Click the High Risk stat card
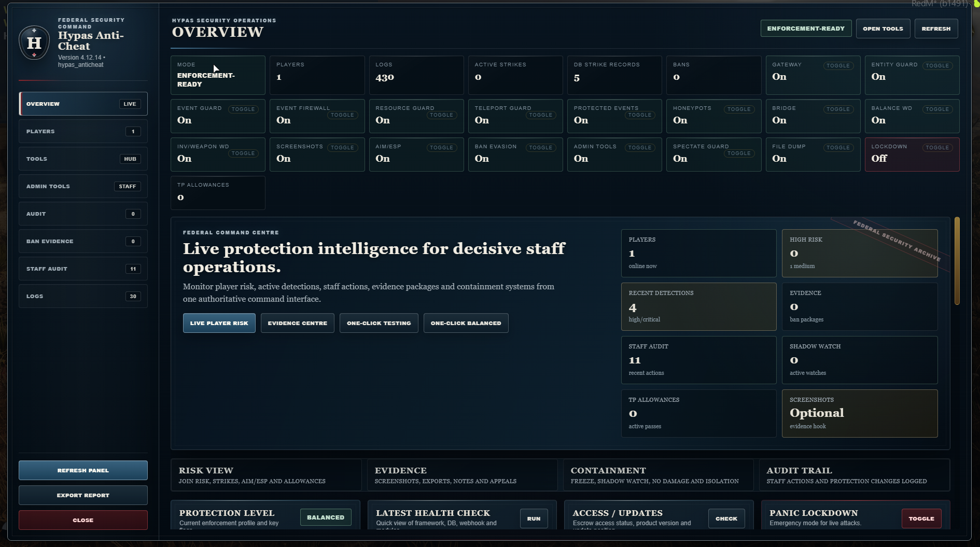The image size is (980, 547). click(x=860, y=253)
